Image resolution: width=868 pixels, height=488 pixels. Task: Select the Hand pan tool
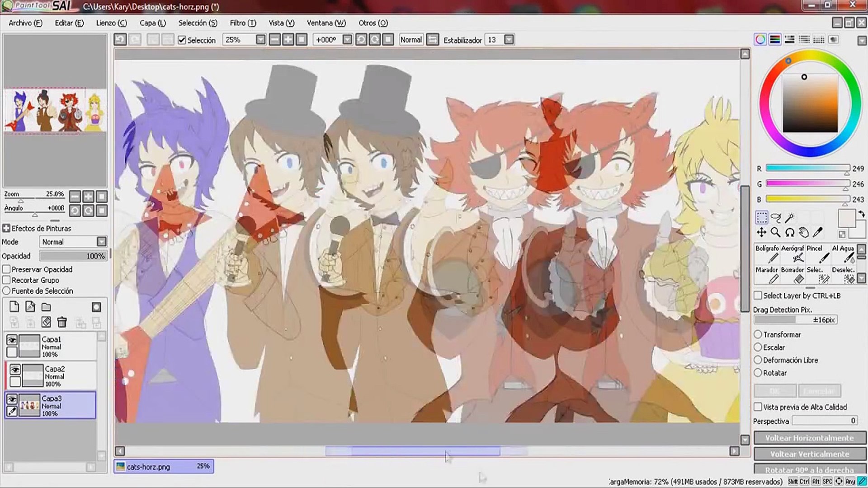804,232
